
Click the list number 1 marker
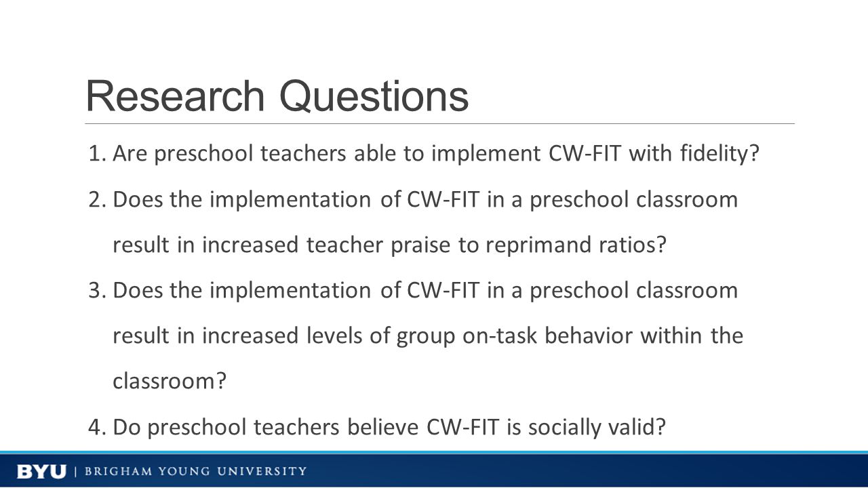(97, 155)
